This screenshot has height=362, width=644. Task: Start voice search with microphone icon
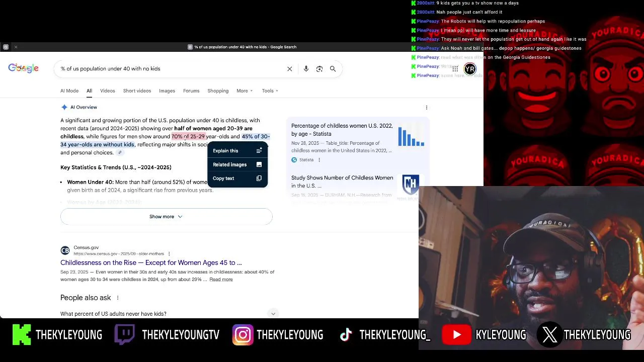click(306, 69)
